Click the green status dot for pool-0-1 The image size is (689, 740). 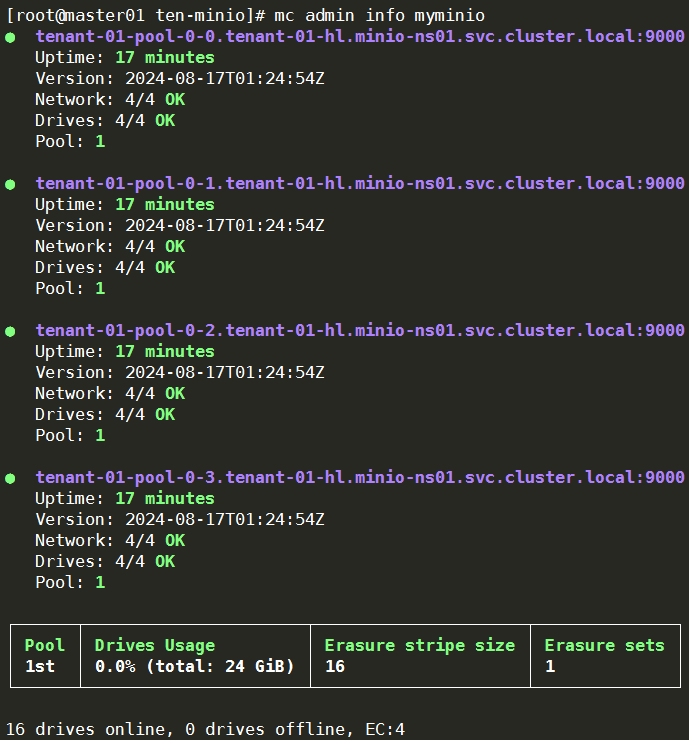pyautogui.click(x=10, y=184)
